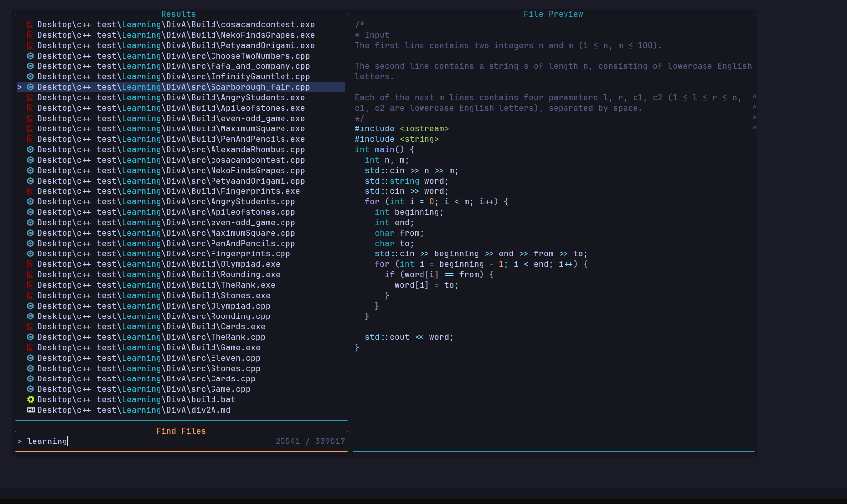Click the markdown icon beside div2A.md
Viewport: 847px width, 504px height.
click(x=31, y=410)
